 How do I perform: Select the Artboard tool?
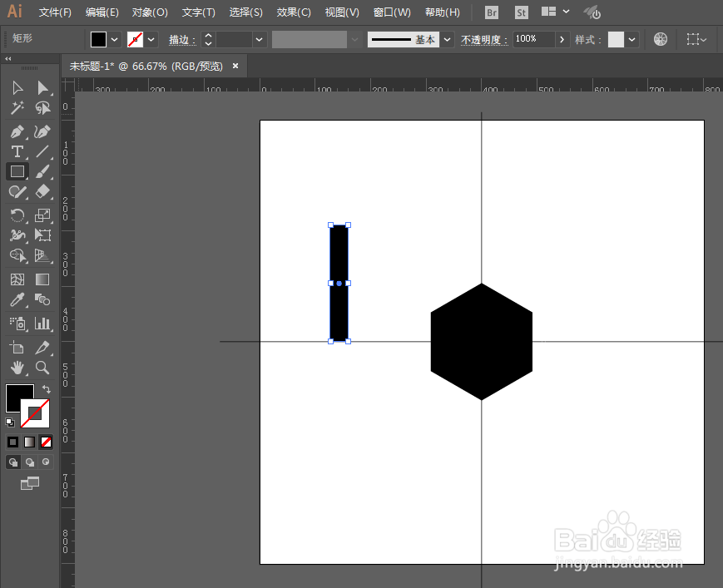pyautogui.click(x=17, y=348)
